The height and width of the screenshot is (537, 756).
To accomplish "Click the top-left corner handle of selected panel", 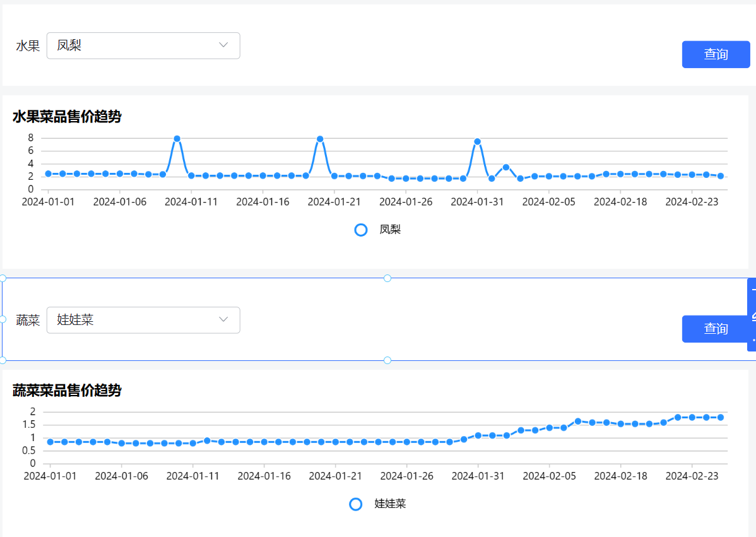I will click(3, 278).
